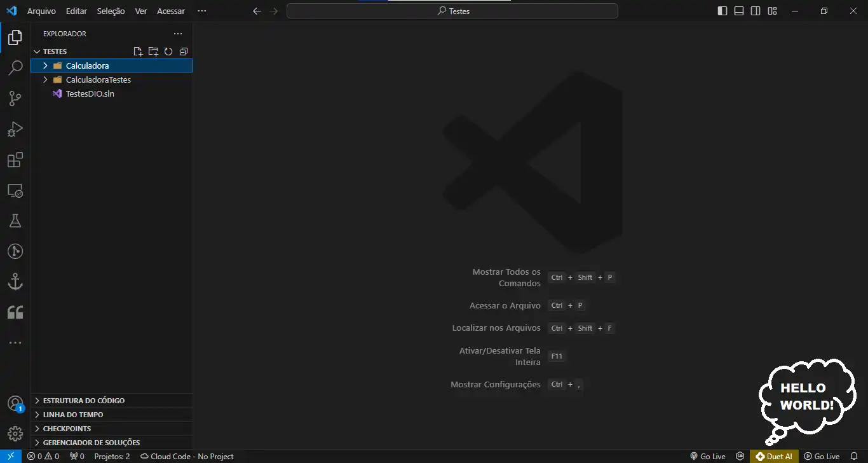Click the New Folder icon in explorer
This screenshot has height=463, width=868.
(153, 52)
